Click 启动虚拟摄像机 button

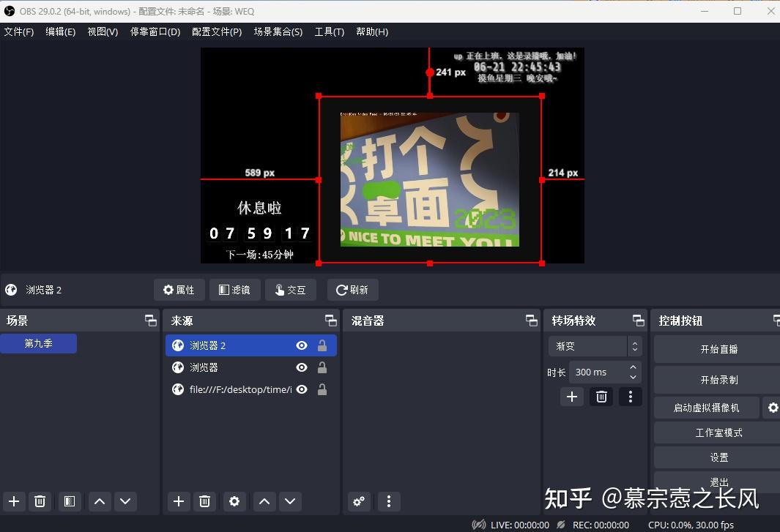[x=706, y=408]
